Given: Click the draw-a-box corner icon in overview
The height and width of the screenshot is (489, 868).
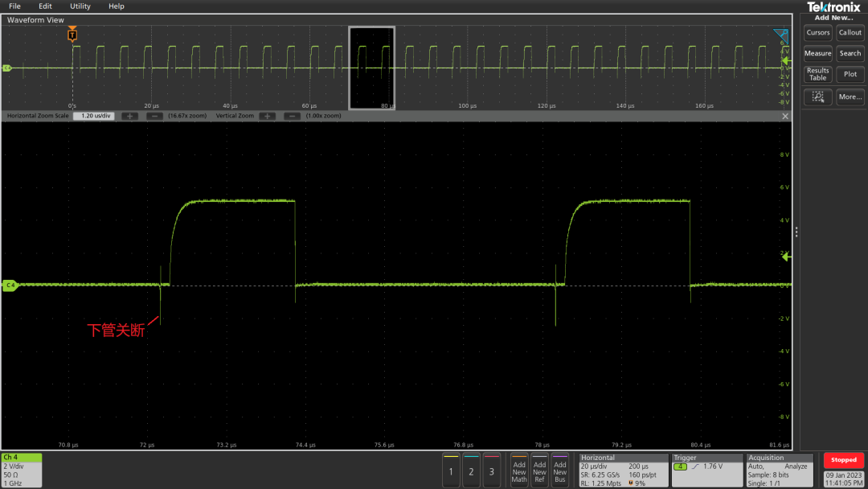Looking at the screenshot, I should click(780, 35).
